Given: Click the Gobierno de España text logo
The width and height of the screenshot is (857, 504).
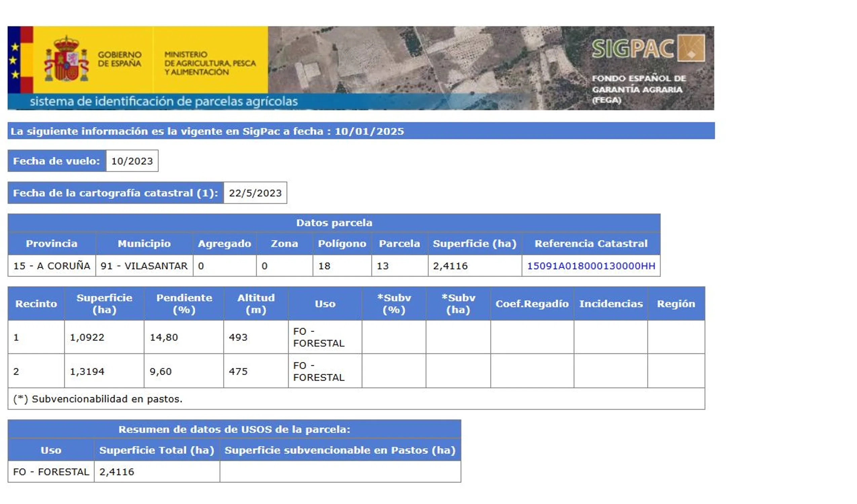Looking at the screenshot, I should click(x=119, y=59).
